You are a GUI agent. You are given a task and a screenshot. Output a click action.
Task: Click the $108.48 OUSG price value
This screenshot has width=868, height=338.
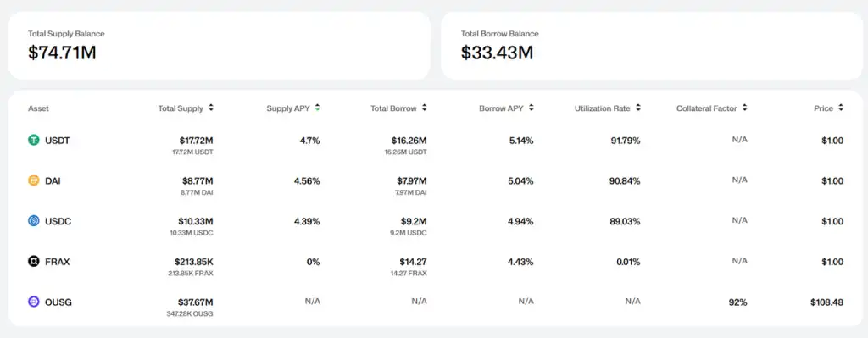click(x=826, y=302)
